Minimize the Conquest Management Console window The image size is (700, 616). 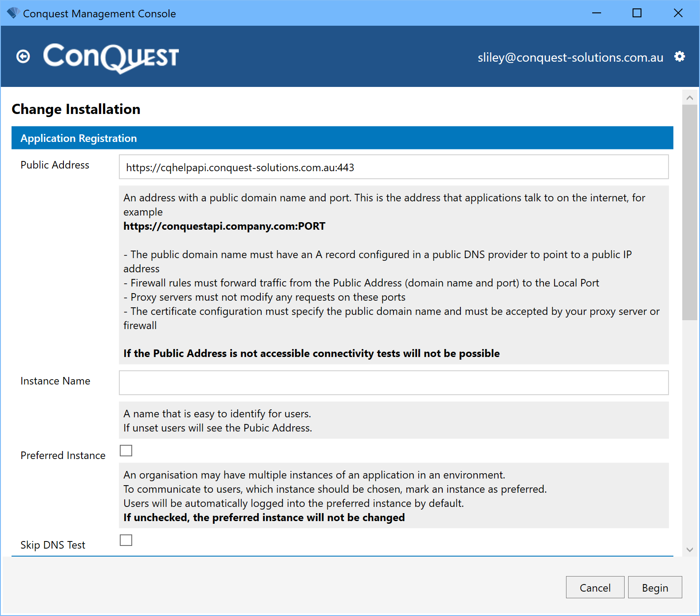pos(597,13)
